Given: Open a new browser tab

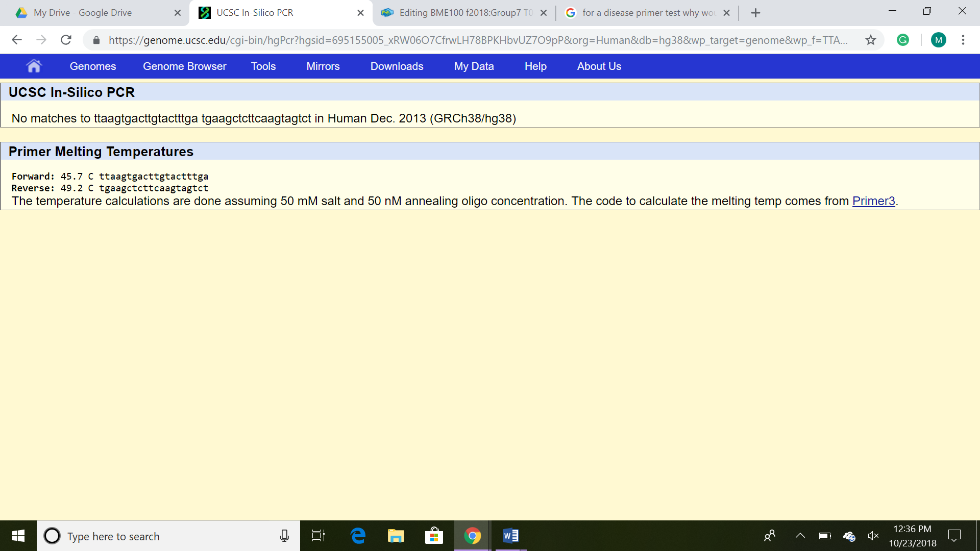Looking at the screenshot, I should 756,13.
